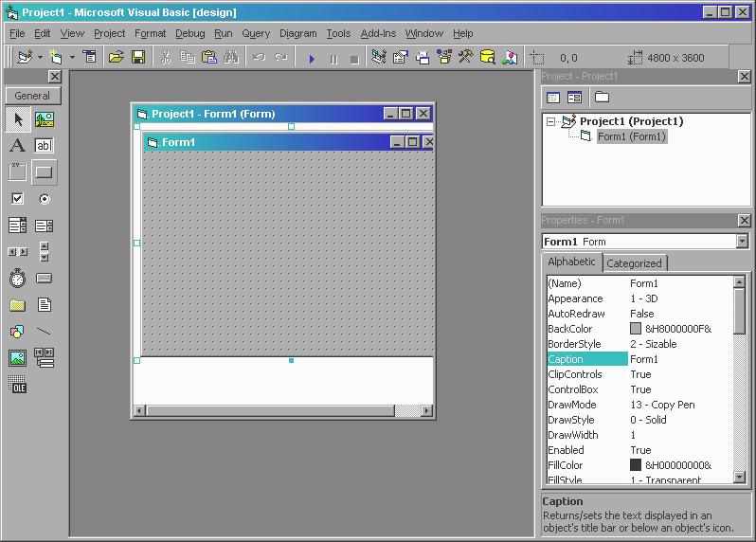Select the Shape control tool
This screenshot has height=542, width=756.
(18, 332)
